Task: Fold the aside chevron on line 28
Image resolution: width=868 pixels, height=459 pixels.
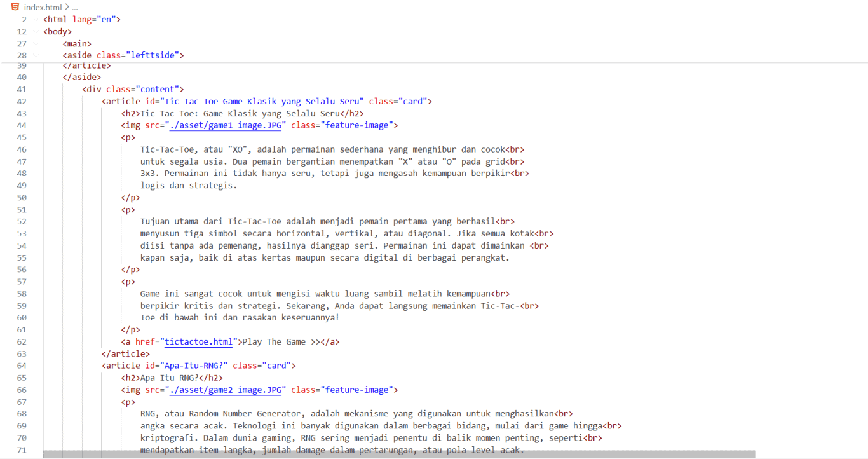Action: [x=36, y=56]
